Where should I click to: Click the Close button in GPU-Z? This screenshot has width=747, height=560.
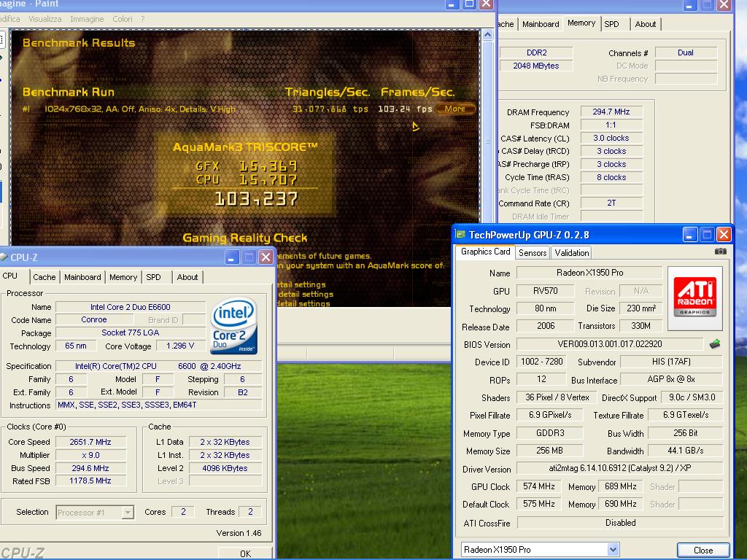(703, 550)
